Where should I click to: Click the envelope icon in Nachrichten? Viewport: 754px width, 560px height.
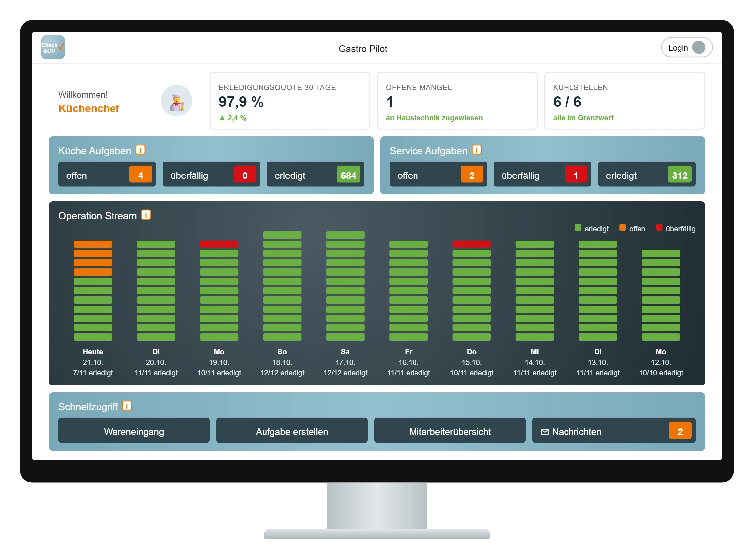point(545,432)
